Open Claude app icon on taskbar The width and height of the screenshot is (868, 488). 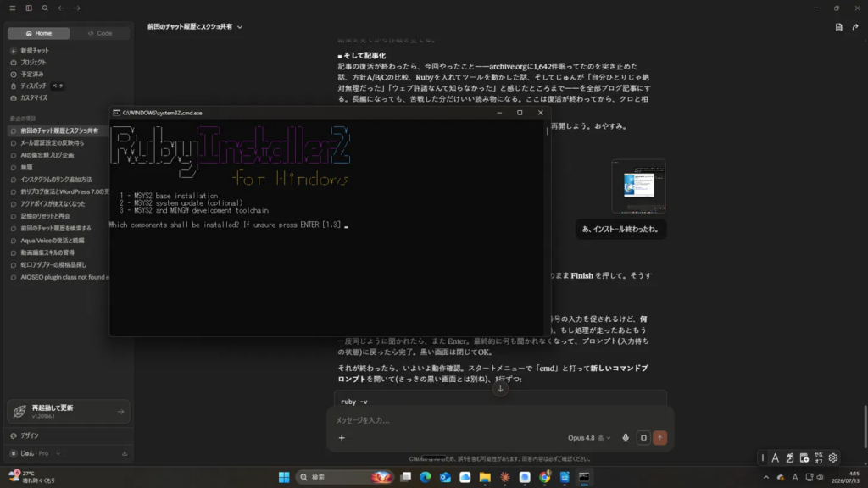pos(505,477)
